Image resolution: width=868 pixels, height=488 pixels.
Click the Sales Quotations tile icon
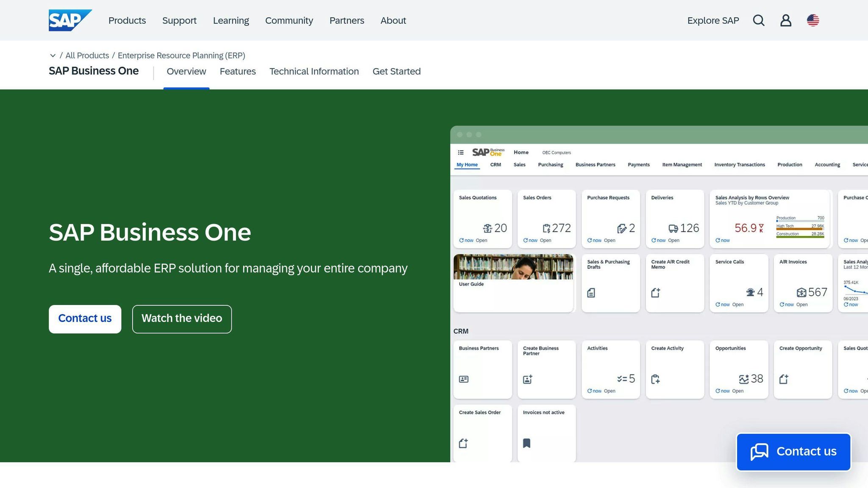pos(488,228)
